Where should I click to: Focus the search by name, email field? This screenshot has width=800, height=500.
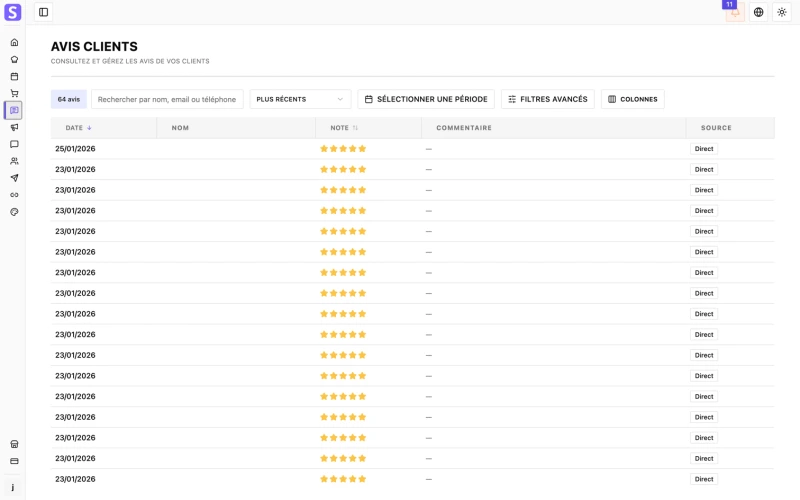point(167,99)
